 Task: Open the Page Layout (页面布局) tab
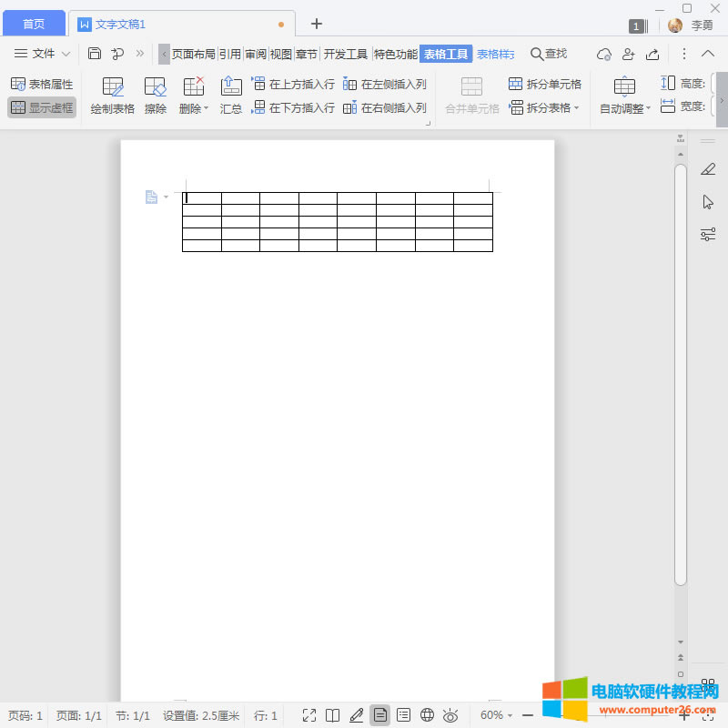coord(193,54)
